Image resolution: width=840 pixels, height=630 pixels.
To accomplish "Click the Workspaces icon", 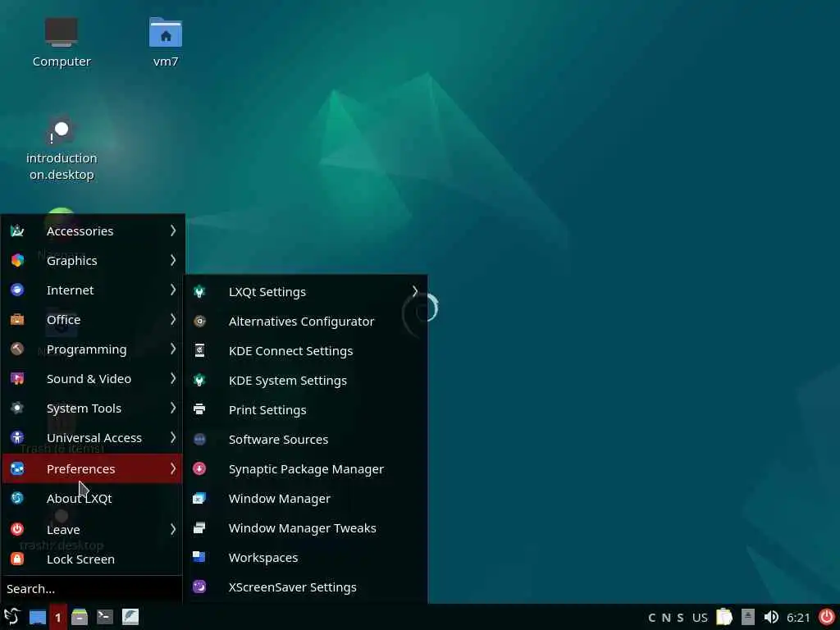I will click(199, 557).
